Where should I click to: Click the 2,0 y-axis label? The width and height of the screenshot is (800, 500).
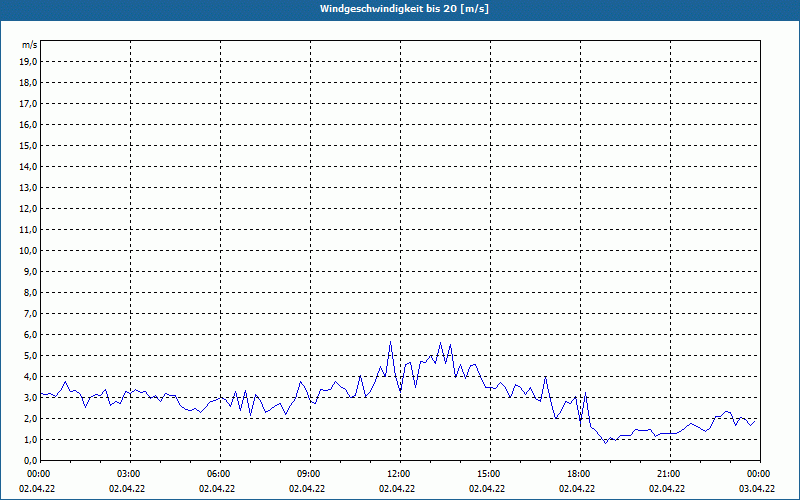(30, 418)
